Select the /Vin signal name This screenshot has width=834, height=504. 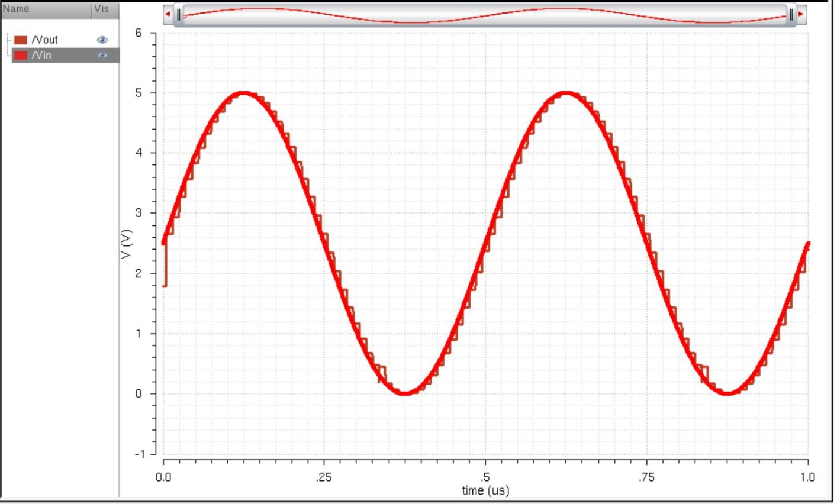43,55
